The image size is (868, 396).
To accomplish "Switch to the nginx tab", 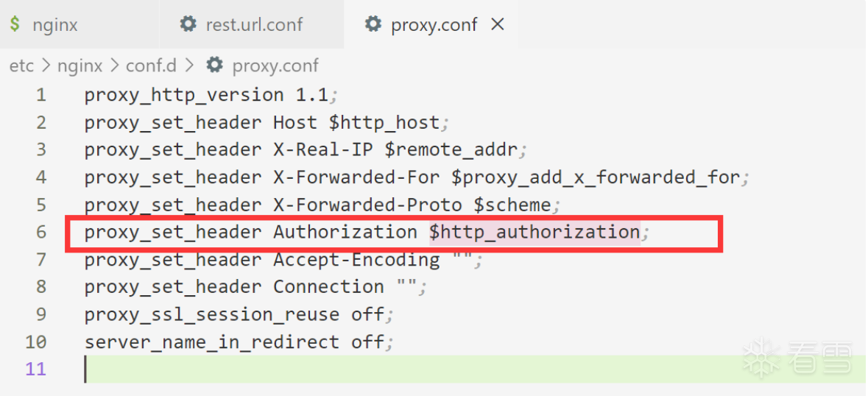I will [x=80, y=24].
